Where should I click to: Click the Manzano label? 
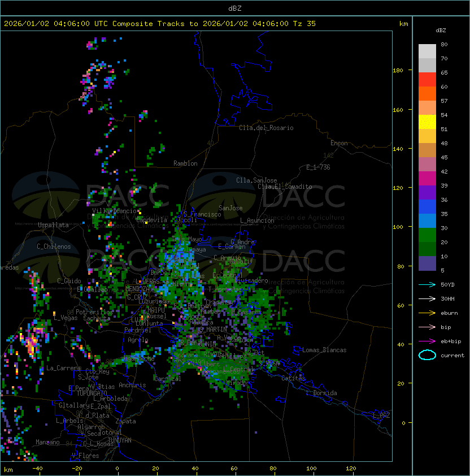pyautogui.click(x=47, y=442)
